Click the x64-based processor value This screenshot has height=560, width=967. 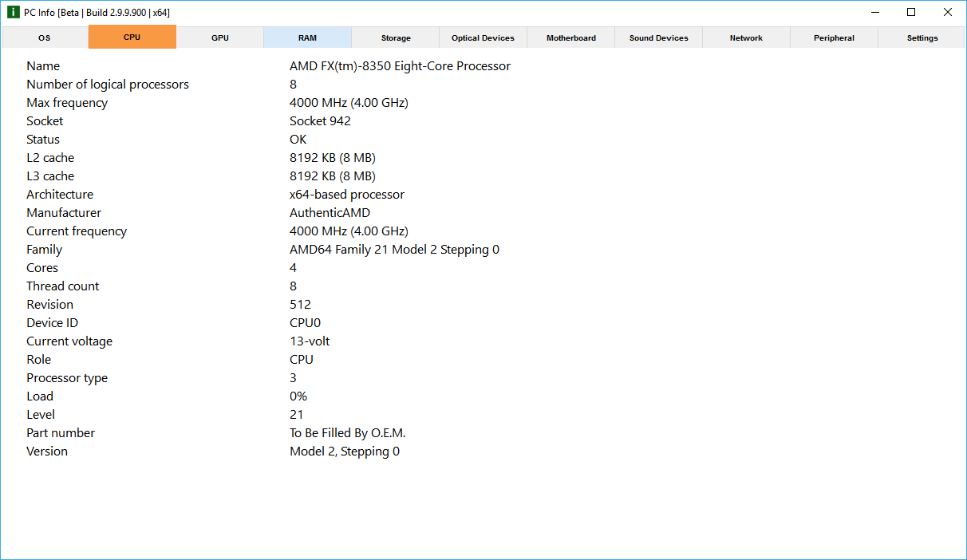(x=347, y=195)
